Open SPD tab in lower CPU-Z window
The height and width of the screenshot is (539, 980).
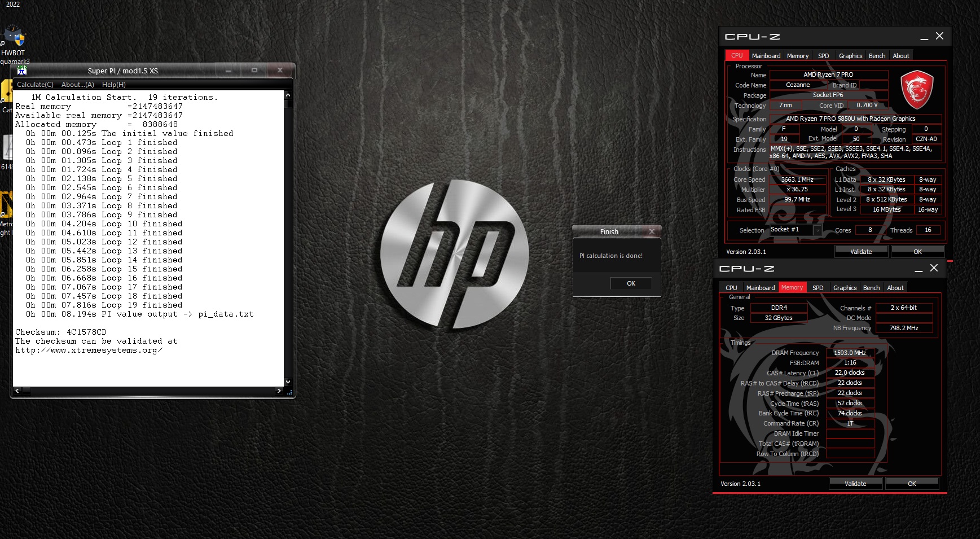click(x=818, y=288)
